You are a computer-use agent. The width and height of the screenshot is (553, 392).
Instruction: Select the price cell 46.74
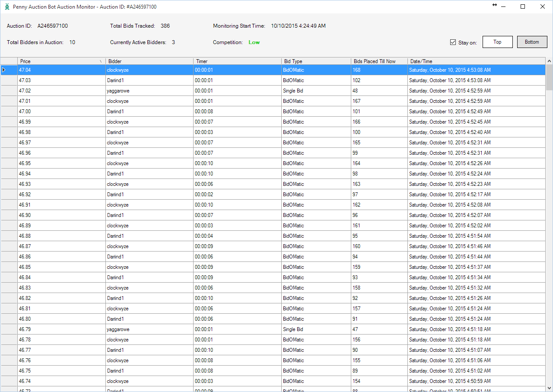point(61,381)
